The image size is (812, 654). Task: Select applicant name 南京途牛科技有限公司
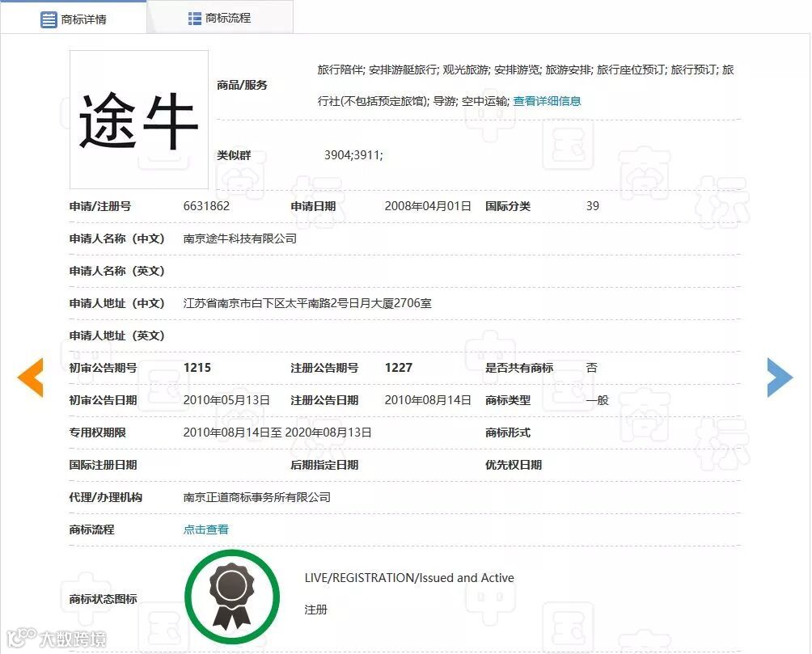click(239, 238)
